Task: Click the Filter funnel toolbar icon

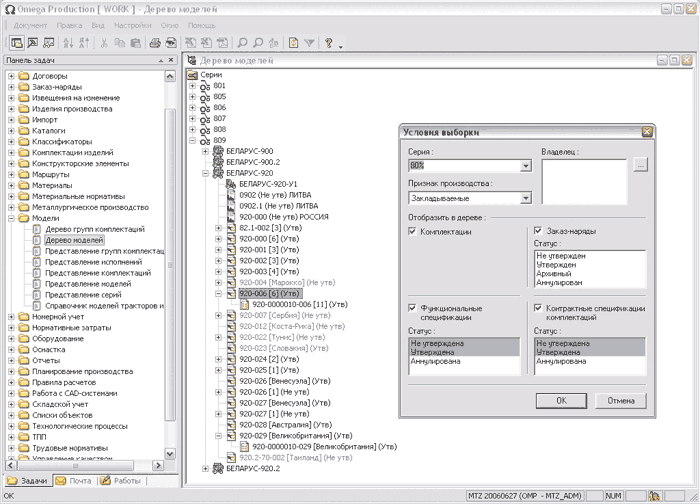Action: click(x=309, y=43)
